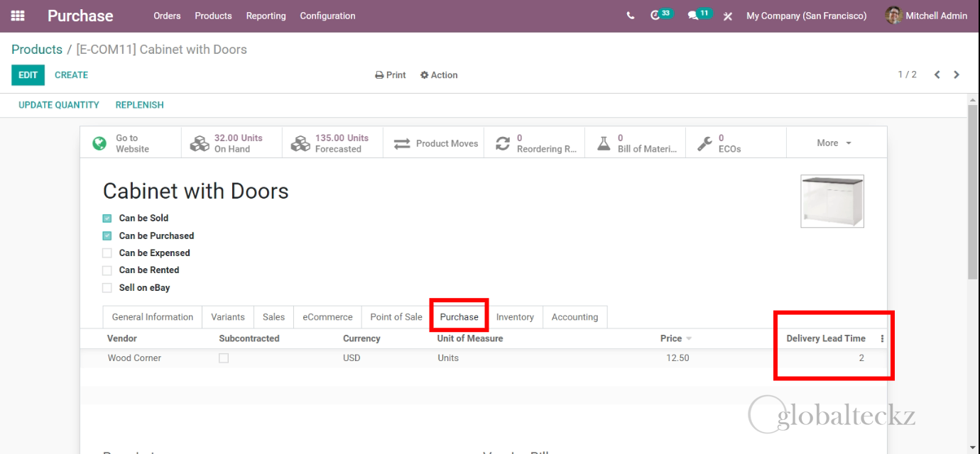Click the debug tools cross icon
Screen dimensions: 980x454
728,16
